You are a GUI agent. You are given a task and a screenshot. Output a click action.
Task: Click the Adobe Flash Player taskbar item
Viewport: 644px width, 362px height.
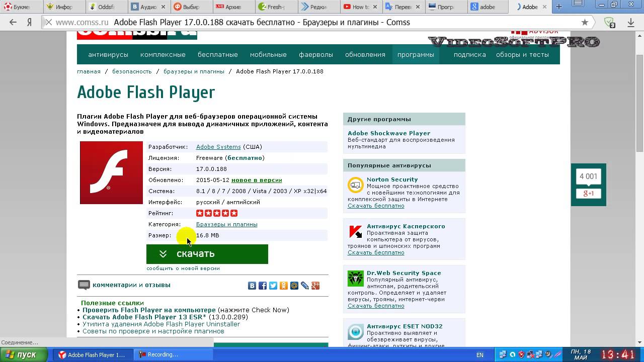coord(94,354)
